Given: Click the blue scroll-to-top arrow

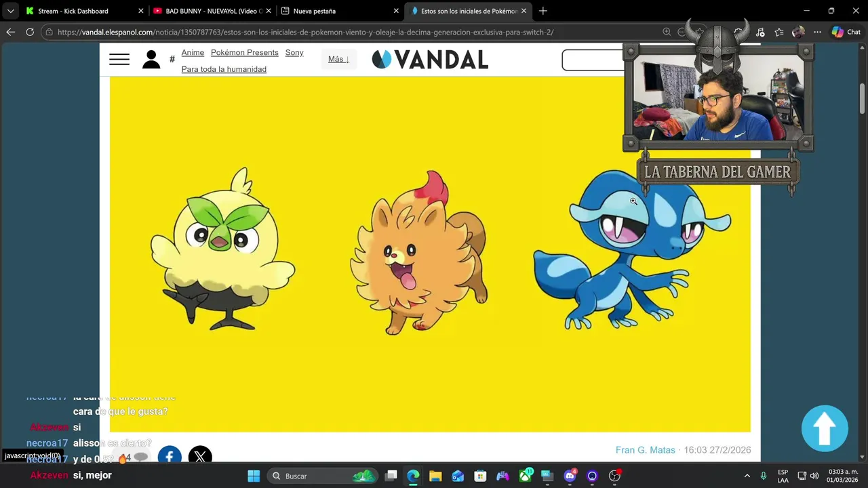Looking at the screenshot, I should tap(825, 428).
